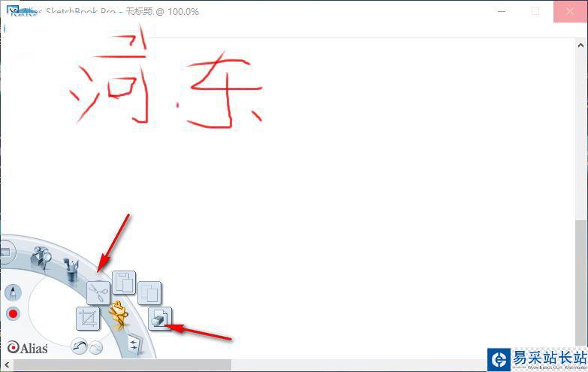Click the SketchBook Pro title bar icon
Screen dimensions: 588x372
point(14,11)
